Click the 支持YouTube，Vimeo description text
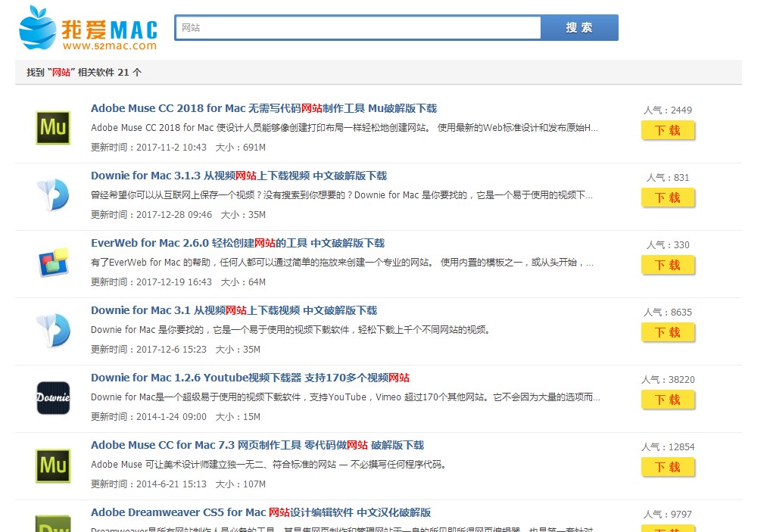This screenshot has width=767, height=532. point(345,397)
